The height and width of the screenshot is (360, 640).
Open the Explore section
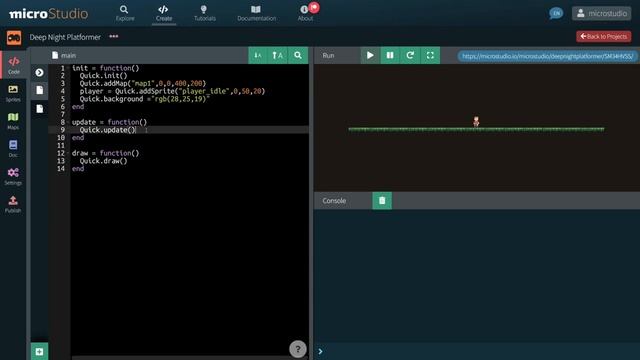[x=124, y=13]
